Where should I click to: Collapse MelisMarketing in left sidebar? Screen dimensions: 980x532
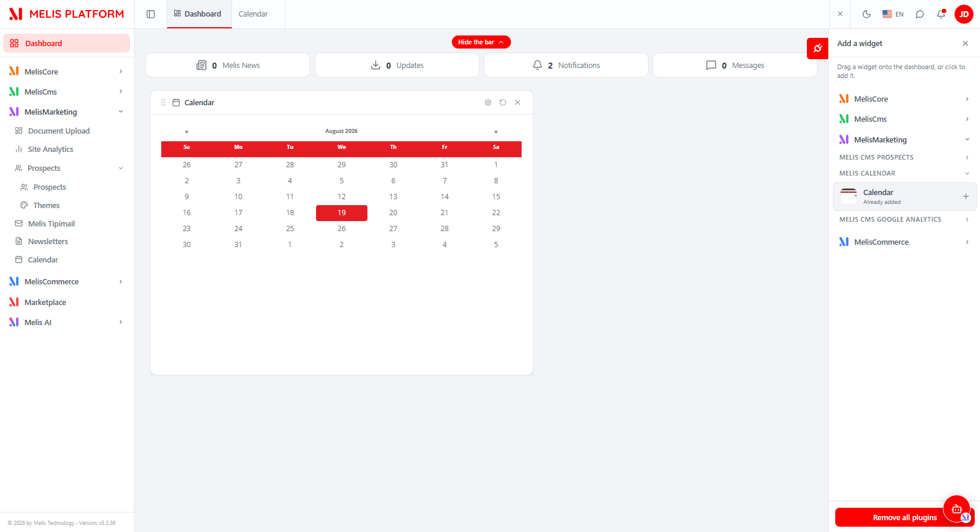[66, 112]
